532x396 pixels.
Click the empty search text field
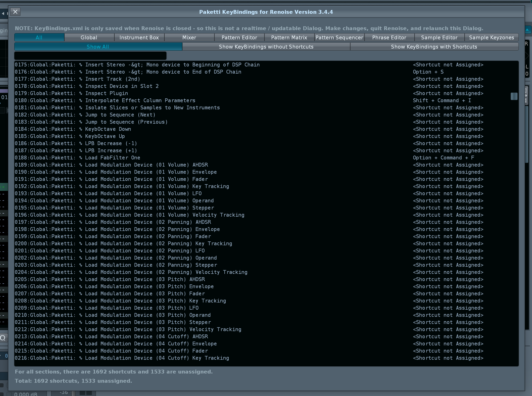coord(90,56)
